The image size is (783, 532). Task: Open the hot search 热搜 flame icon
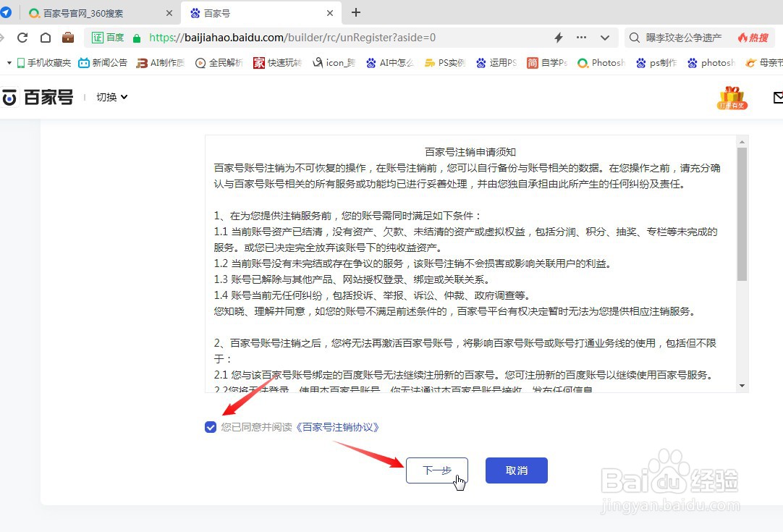[753, 37]
